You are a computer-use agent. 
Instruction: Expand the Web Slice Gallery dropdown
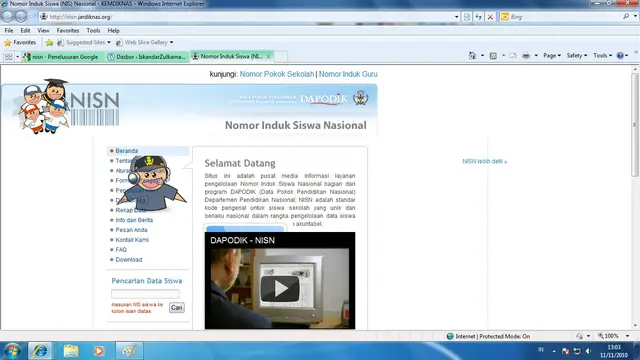[x=171, y=42]
